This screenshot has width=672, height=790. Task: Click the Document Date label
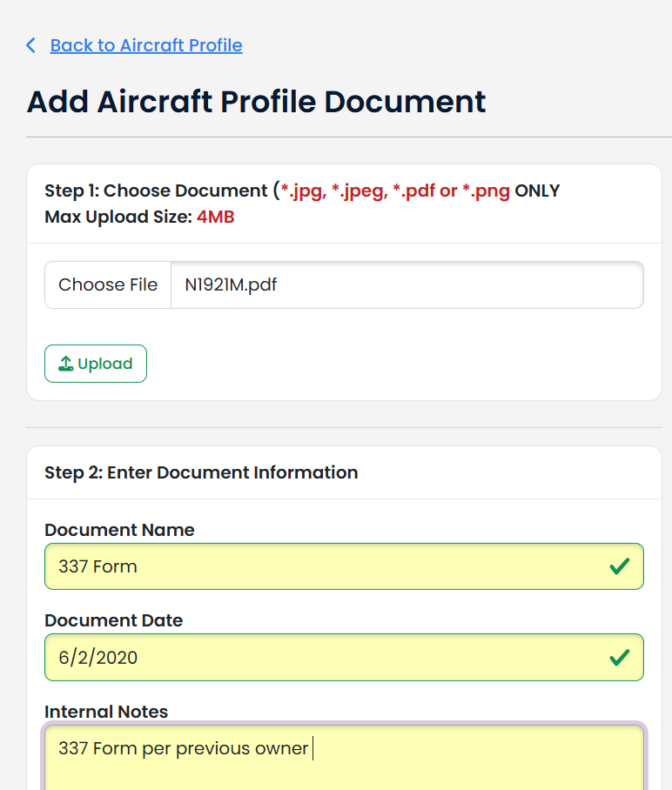click(113, 620)
